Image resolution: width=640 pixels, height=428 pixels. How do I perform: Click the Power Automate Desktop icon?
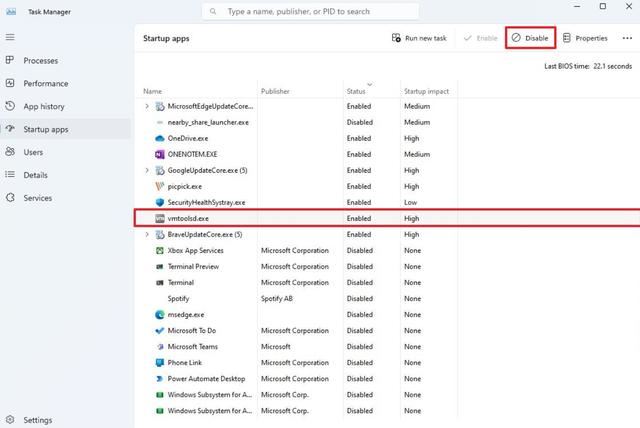click(160, 379)
